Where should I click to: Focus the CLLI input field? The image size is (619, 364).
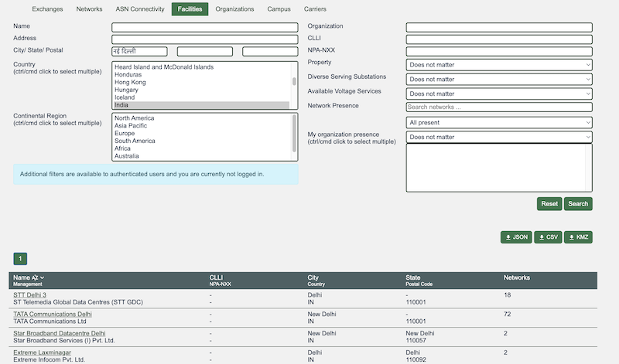[499, 39]
